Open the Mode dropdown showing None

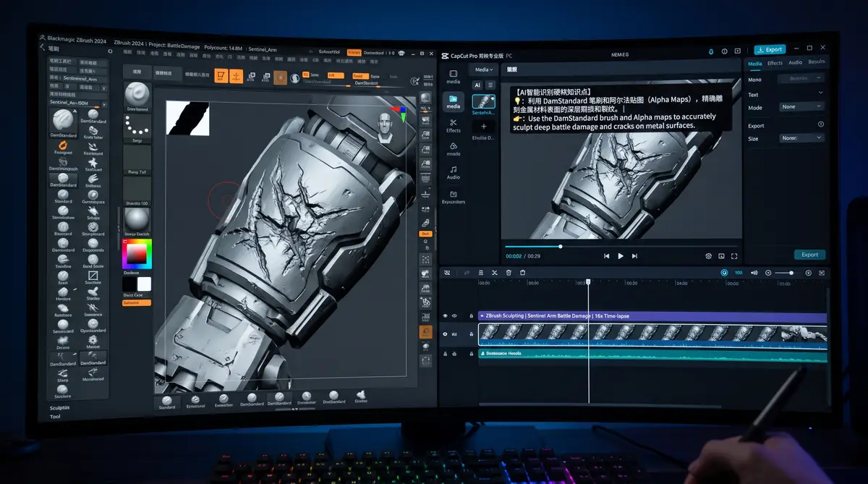pyautogui.click(x=801, y=106)
